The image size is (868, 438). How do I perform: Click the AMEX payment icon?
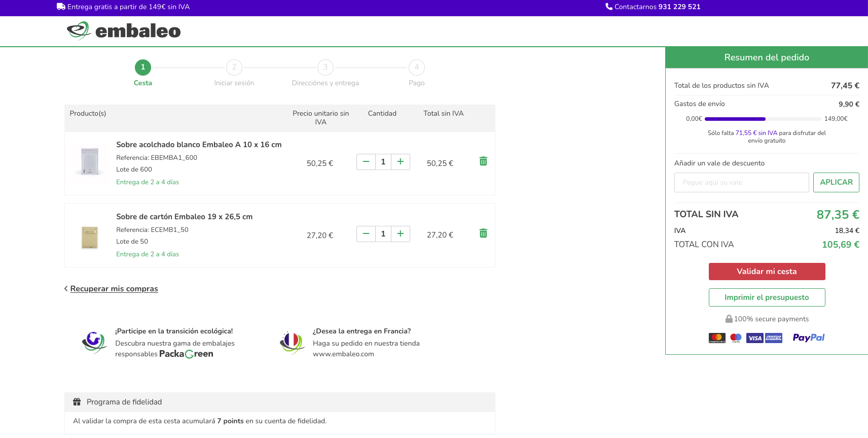tap(774, 338)
